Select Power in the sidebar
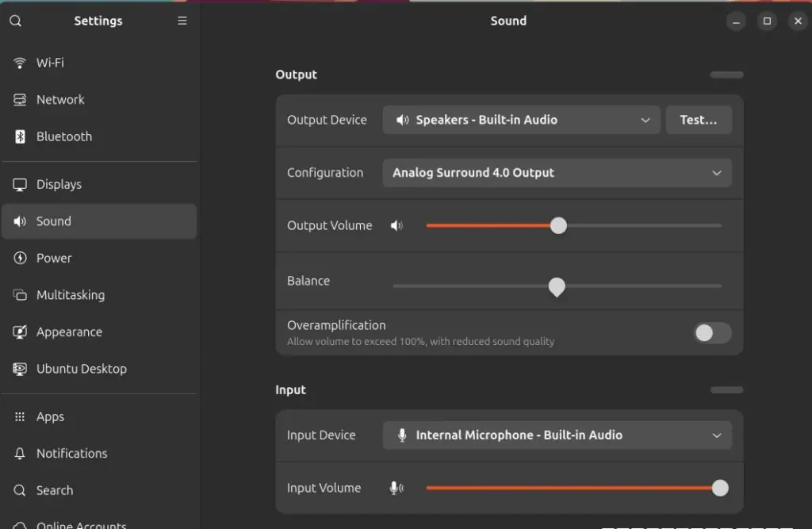This screenshot has height=529, width=812. coord(99,258)
